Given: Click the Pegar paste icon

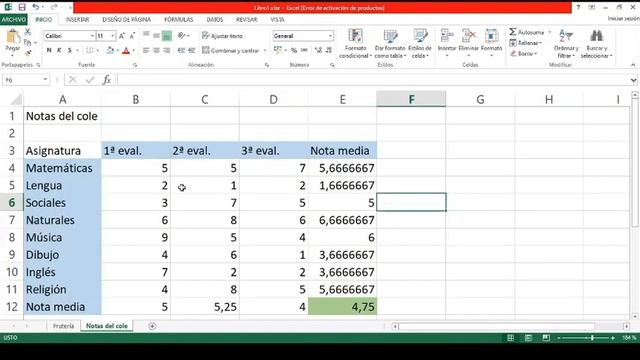Looking at the screenshot, I should point(13,37).
